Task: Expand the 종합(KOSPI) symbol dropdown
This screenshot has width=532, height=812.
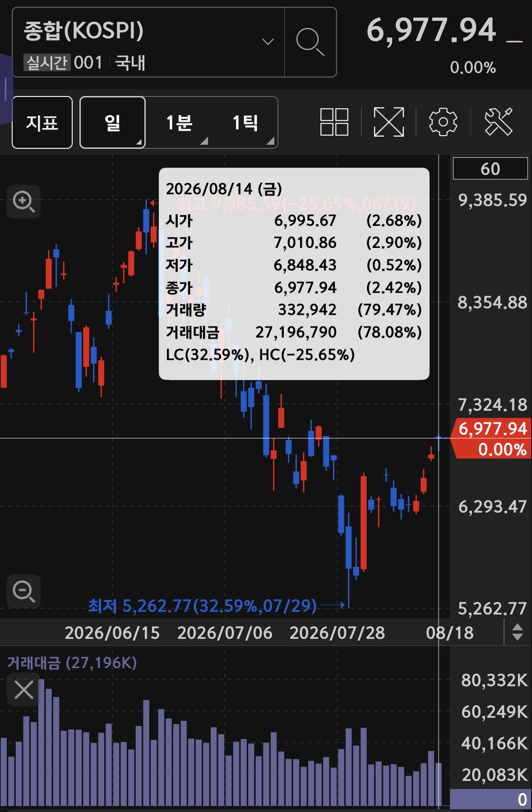Action: [x=268, y=42]
